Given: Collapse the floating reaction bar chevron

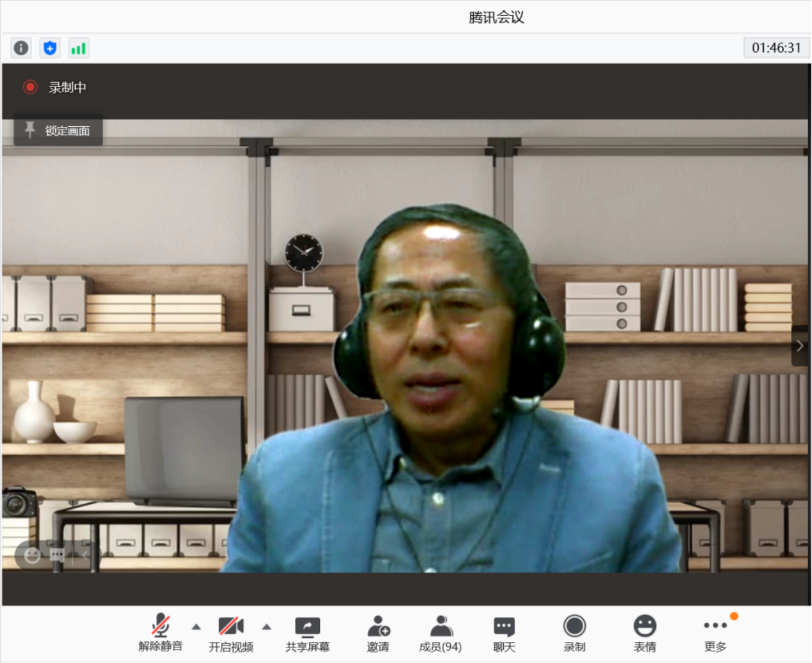Looking at the screenshot, I should [85, 555].
